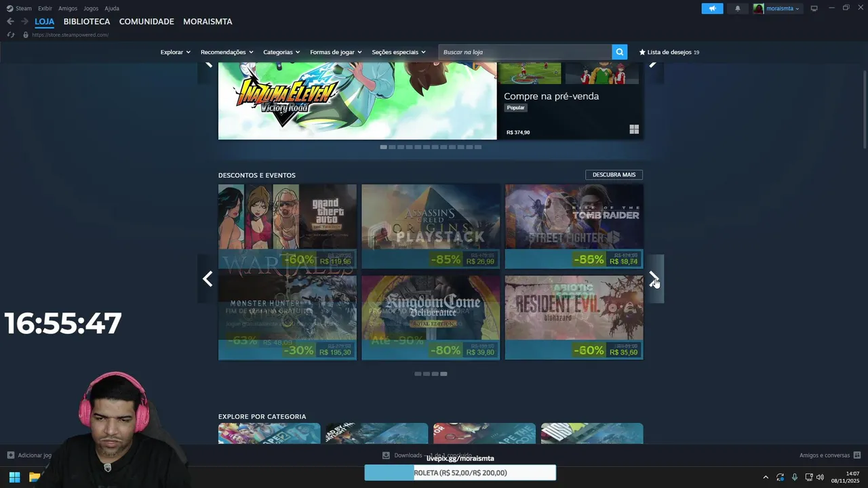Expand the Recomendações dropdown
Viewport: 868px width, 488px height.
[x=226, y=52]
